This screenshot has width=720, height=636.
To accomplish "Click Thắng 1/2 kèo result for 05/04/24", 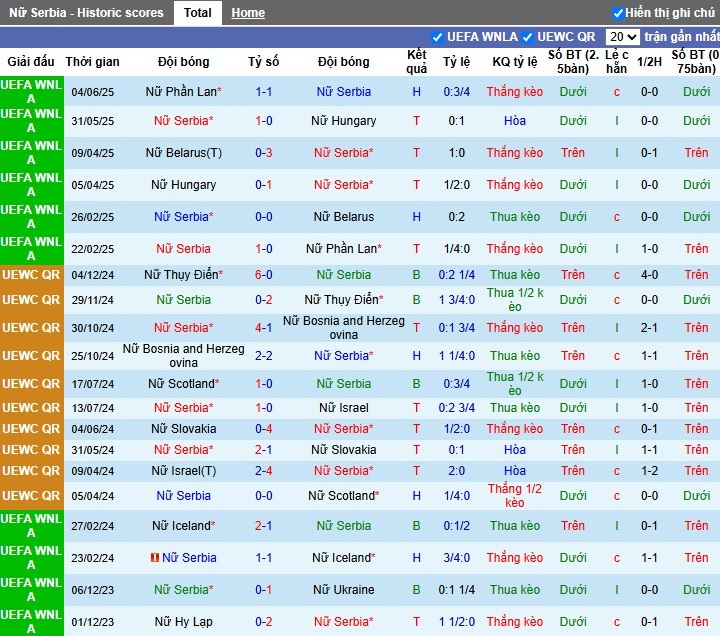I will point(515,496).
